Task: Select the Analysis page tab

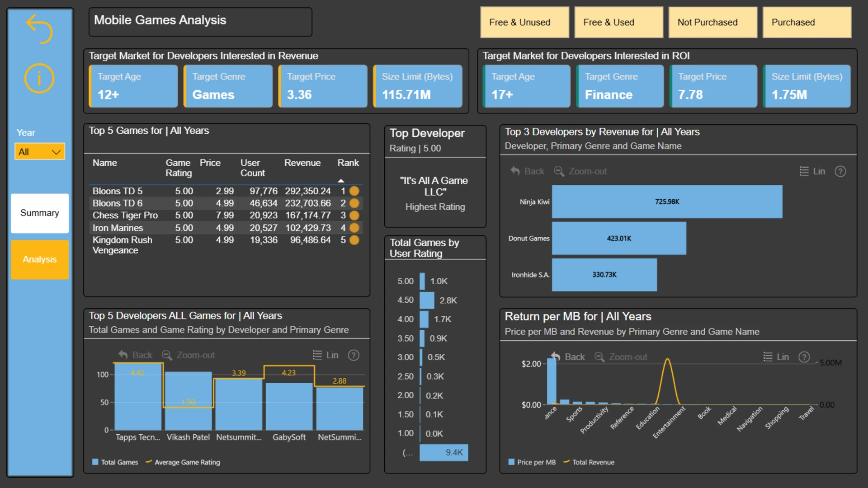Action: pos(40,259)
